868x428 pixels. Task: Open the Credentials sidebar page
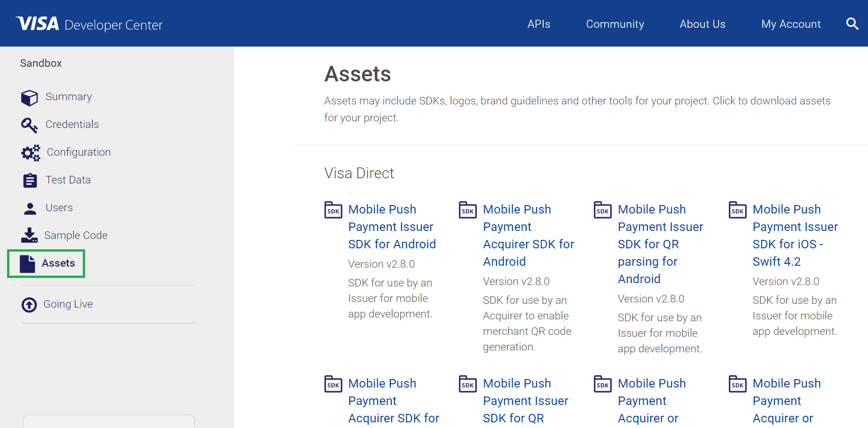click(x=72, y=124)
